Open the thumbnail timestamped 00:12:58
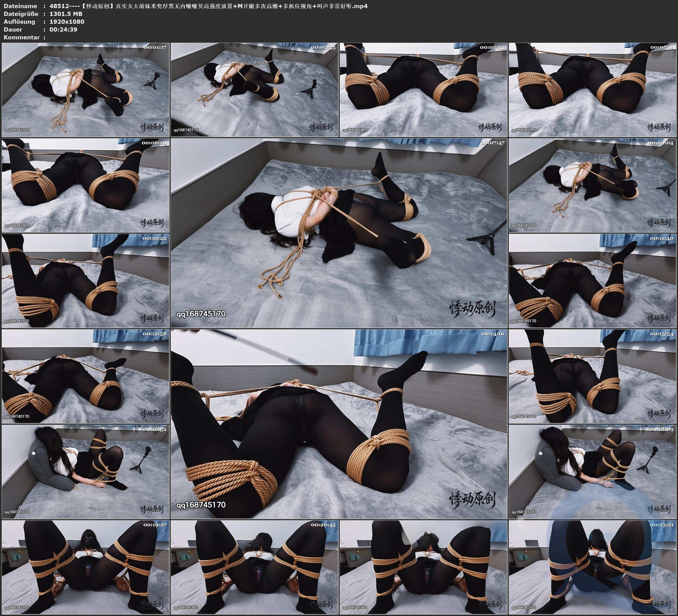 pos(85,376)
